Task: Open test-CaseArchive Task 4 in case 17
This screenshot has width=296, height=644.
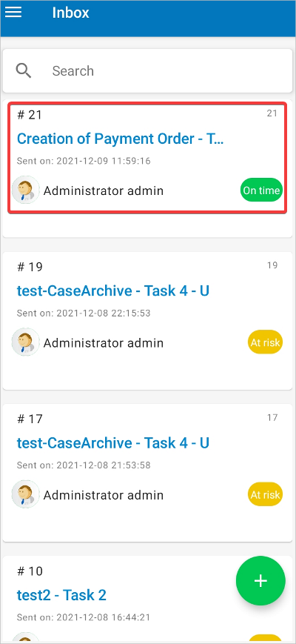Action: pyautogui.click(x=113, y=442)
